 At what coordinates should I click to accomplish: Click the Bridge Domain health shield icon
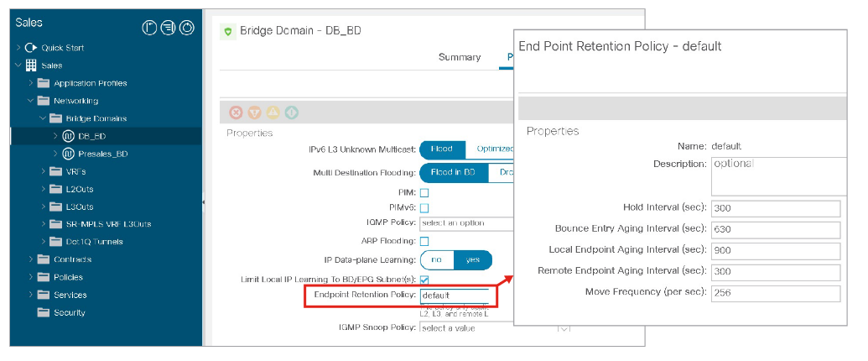[227, 31]
